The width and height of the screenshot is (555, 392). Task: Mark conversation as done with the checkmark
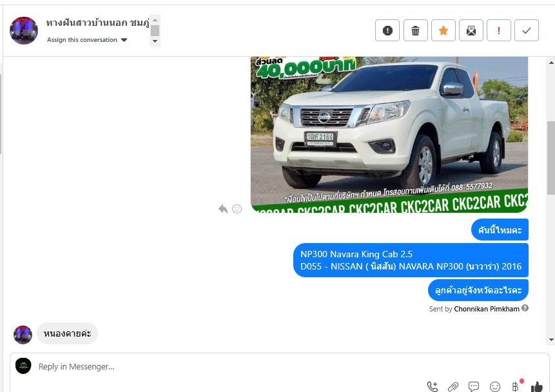(527, 30)
